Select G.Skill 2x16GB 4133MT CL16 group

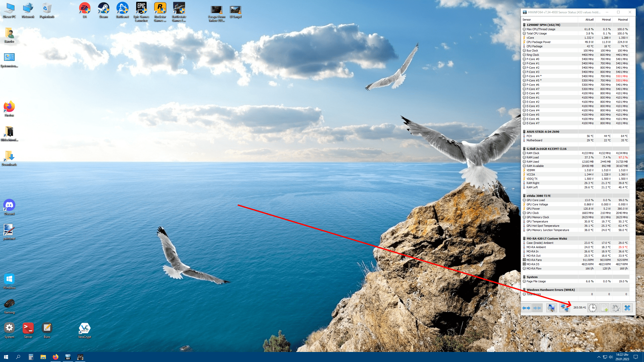point(575,149)
